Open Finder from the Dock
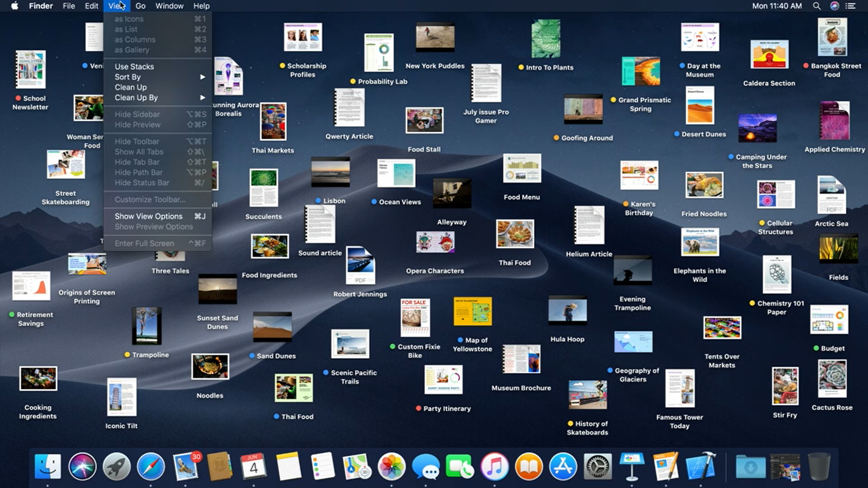Image resolution: width=868 pixels, height=488 pixels. coord(48,467)
